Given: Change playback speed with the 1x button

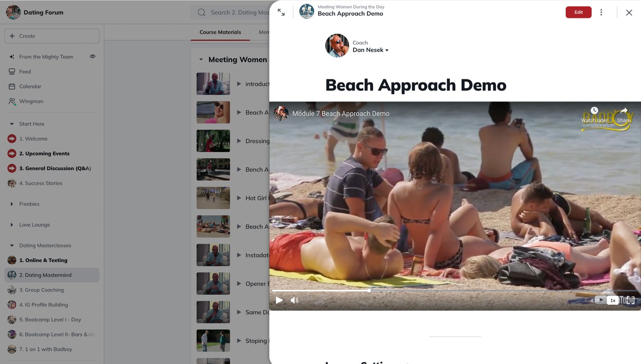Looking at the screenshot, I should (613, 300).
